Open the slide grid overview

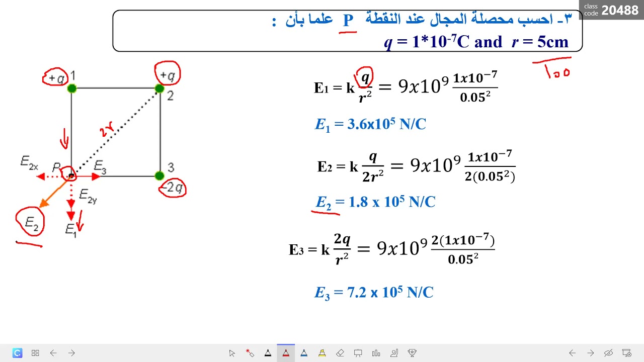coord(35,353)
